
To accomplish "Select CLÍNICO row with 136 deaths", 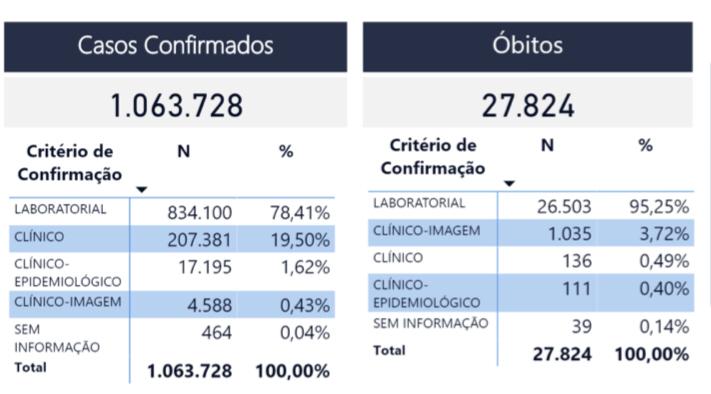I will (x=531, y=260).
